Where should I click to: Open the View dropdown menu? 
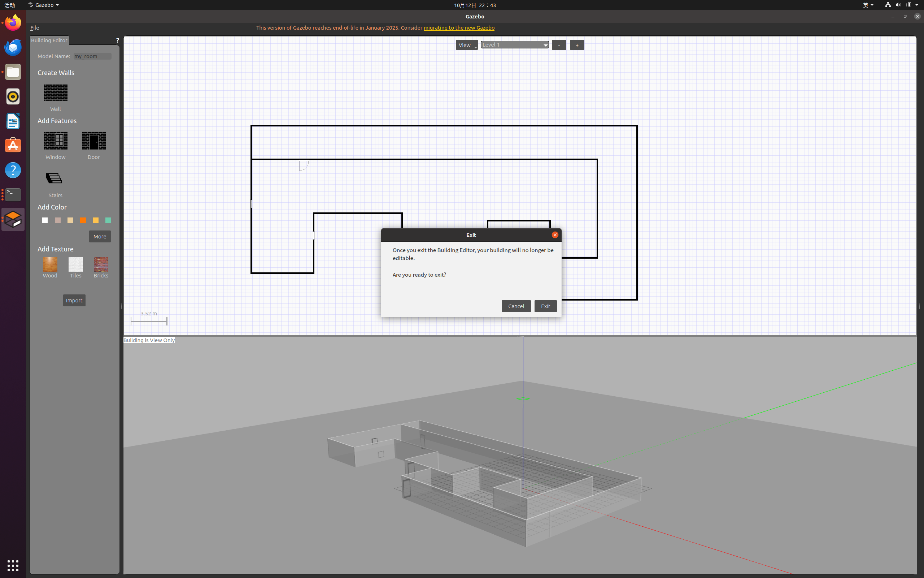coord(467,45)
